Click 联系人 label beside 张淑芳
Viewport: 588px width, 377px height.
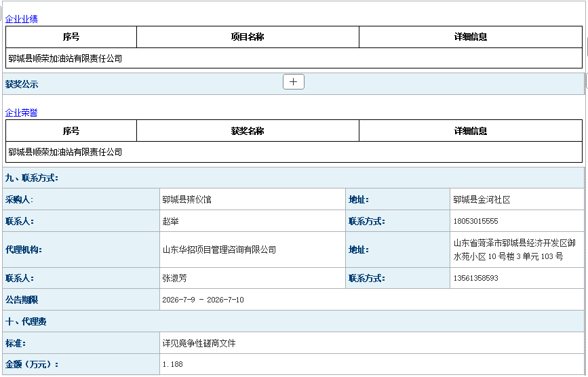(20, 279)
